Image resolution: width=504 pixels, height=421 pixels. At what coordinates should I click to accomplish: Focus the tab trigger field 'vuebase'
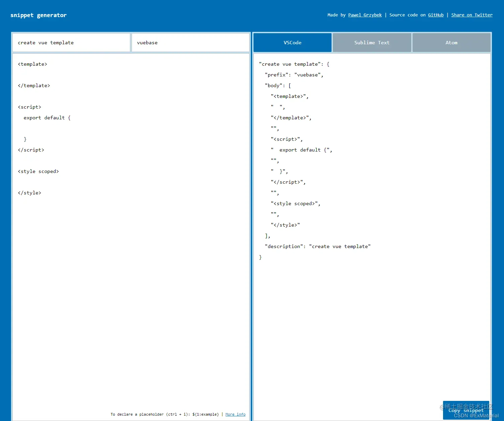pyautogui.click(x=190, y=43)
